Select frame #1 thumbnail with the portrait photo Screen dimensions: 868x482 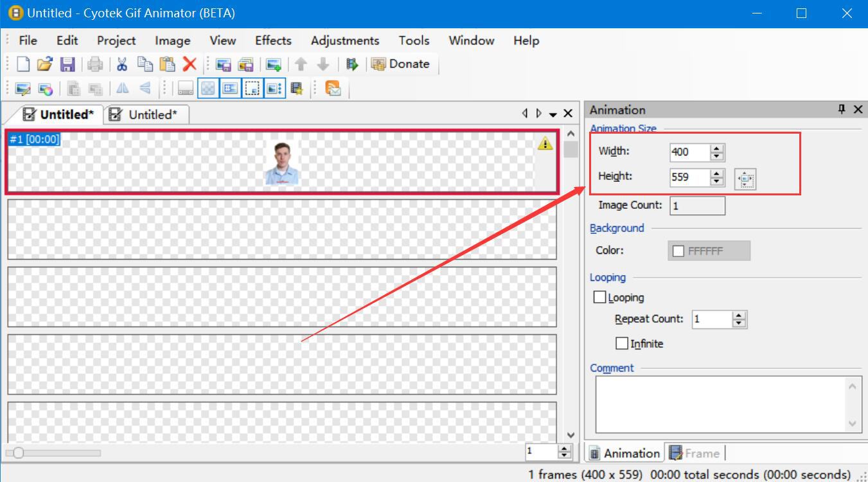(x=282, y=161)
